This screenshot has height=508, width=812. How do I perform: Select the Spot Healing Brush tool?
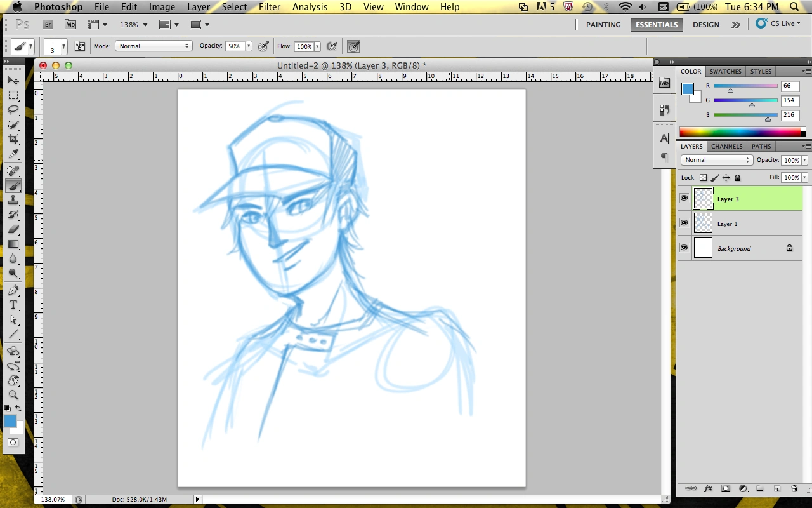coord(13,171)
